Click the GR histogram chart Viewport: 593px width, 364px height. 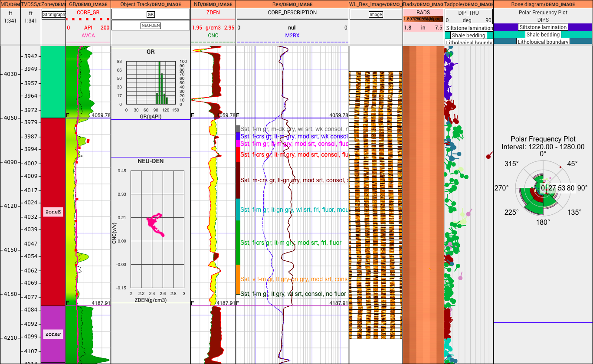pyautogui.click(x=151, y=83)
